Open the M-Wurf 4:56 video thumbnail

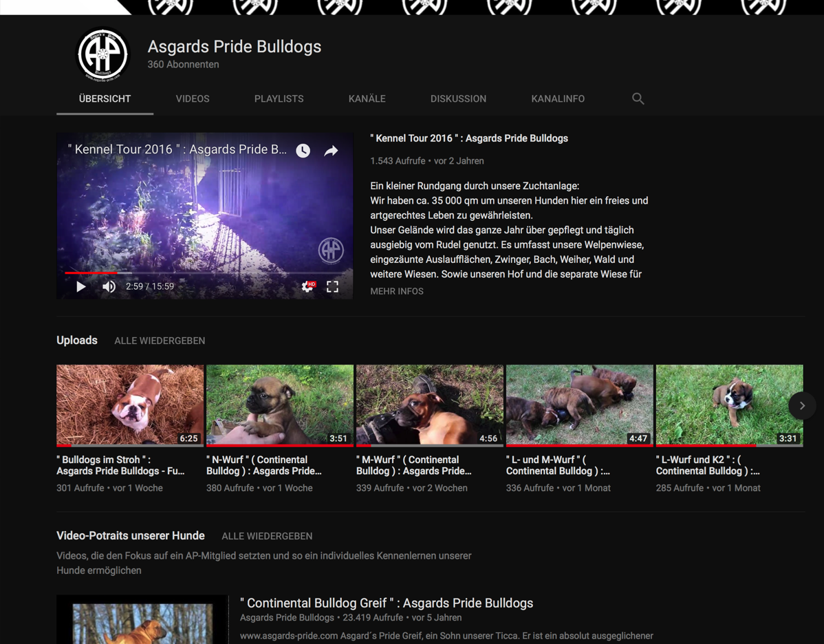(429, 405)
